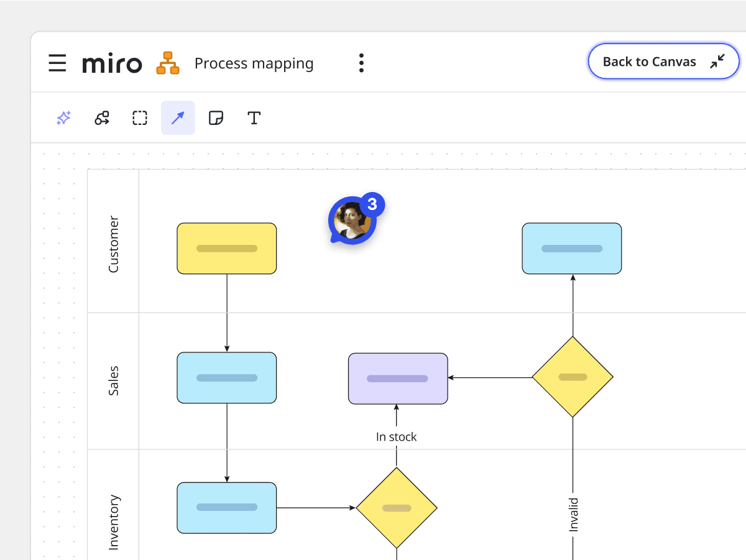The image size is (746, 560).
Task: Select the Text tool
Action: (x=254, y=118)
